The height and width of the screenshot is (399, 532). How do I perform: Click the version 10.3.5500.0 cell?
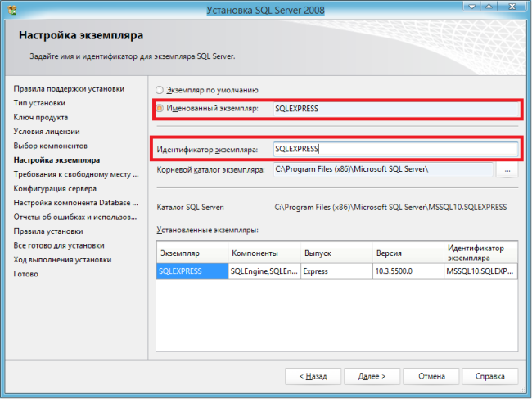[x=408, y=271]
